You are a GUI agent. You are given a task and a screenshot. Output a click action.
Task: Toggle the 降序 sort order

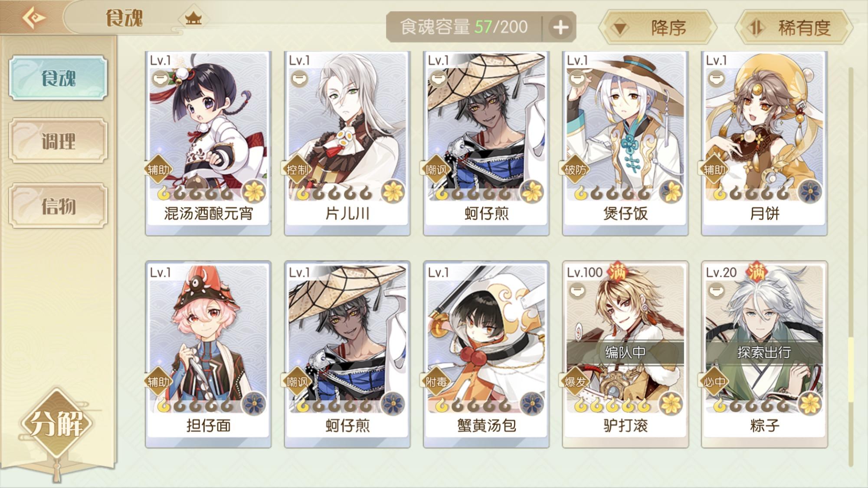[x=657, y=27]
